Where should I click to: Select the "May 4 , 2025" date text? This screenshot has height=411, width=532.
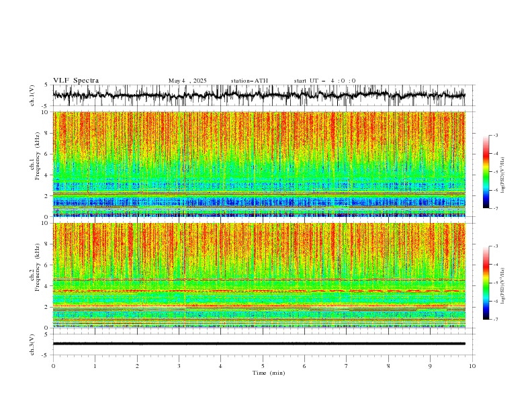click(187, 81)
